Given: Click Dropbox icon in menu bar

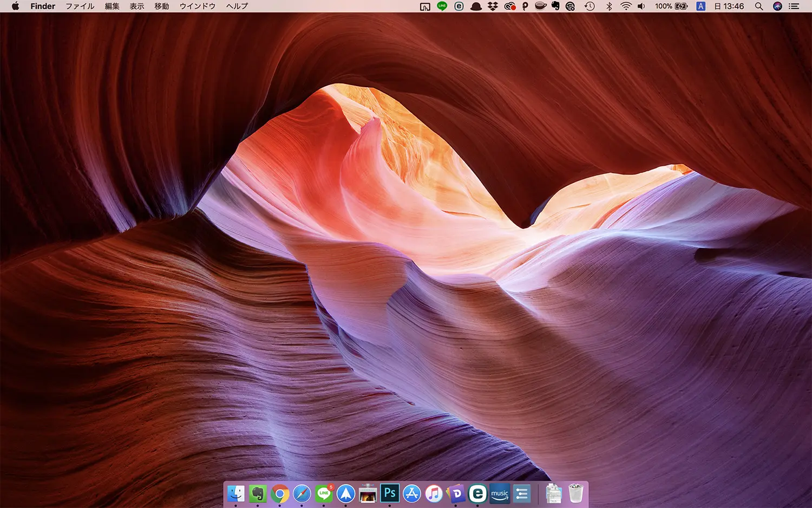Looking at the screenshot, I should (493, 6).
